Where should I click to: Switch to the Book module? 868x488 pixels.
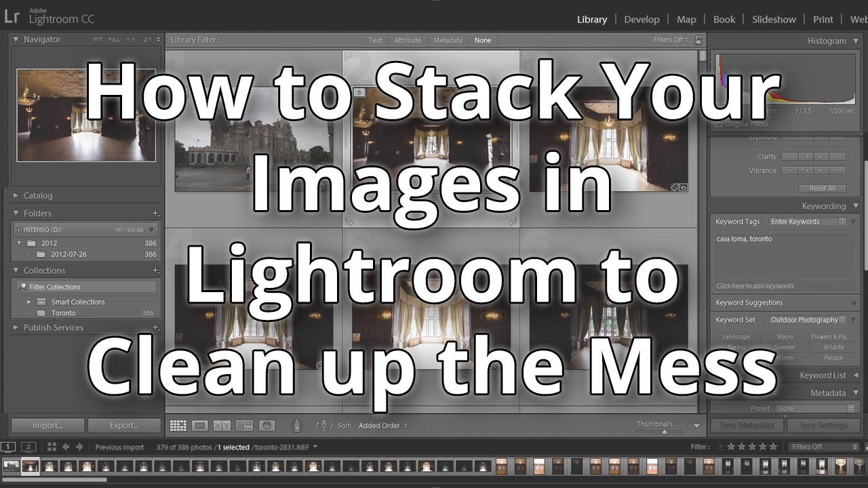pos(724,19)
